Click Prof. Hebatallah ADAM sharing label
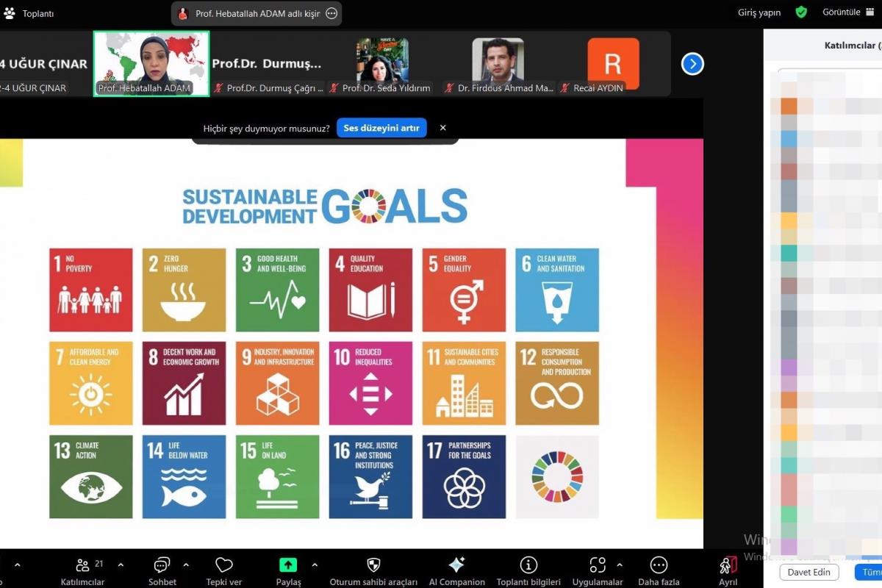Viewport: 882px width, 588px height. click(x=257, y=13)
